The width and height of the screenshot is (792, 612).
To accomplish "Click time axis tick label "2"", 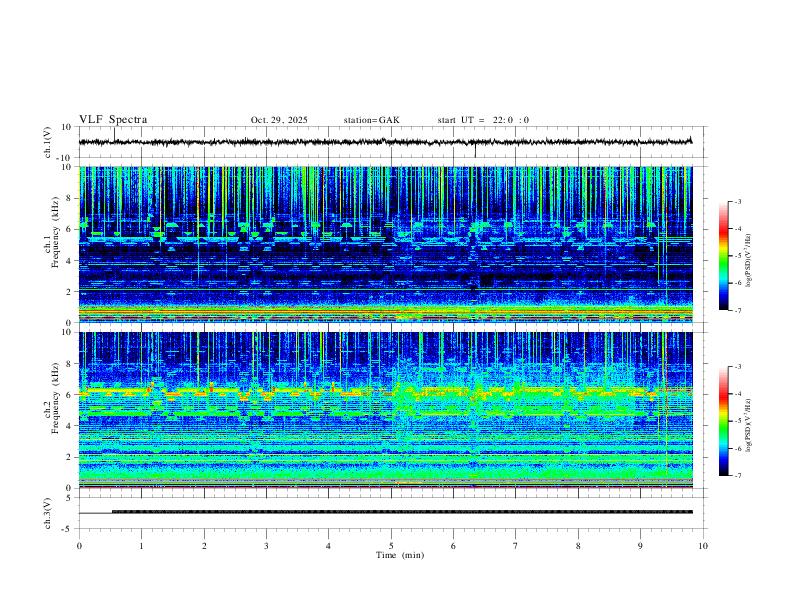I will (204, 546).
